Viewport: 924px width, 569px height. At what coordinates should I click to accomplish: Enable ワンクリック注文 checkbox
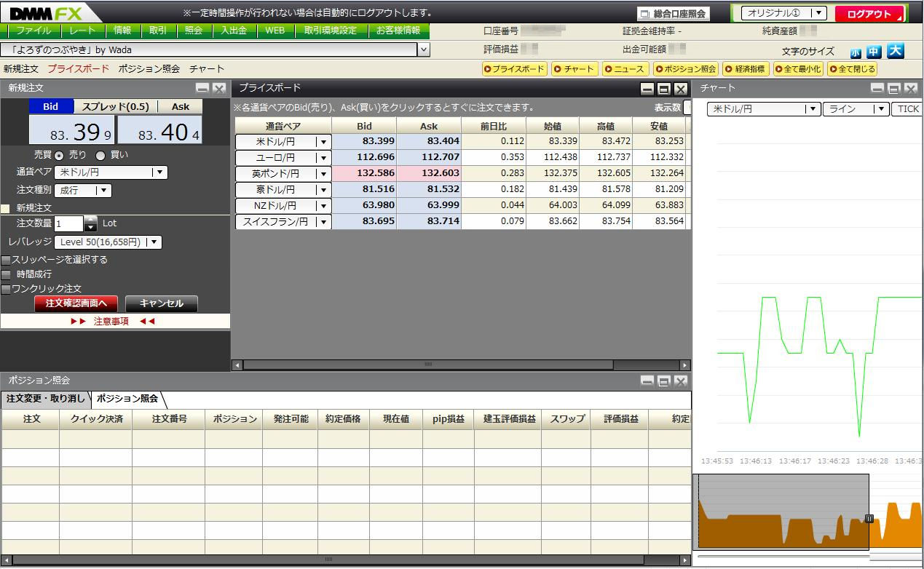(6, 289)
